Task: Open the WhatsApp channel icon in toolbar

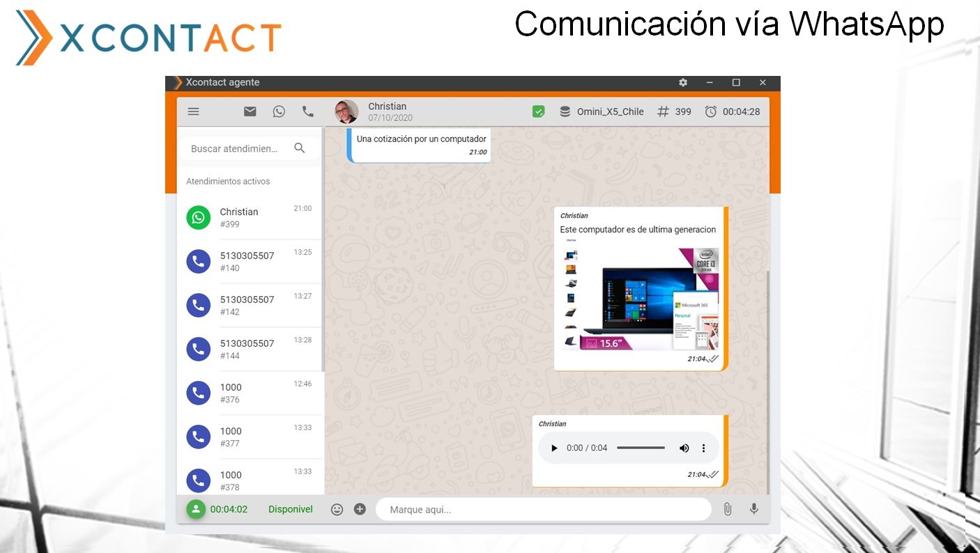Action: click(x=279, y=111)
